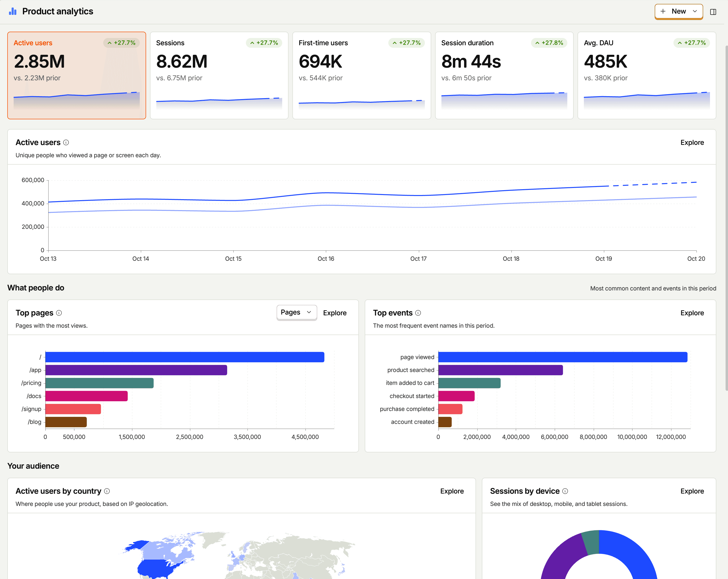Select the Session duration metric card
Screen dimensions: 728x579
(x=504, y=75)
